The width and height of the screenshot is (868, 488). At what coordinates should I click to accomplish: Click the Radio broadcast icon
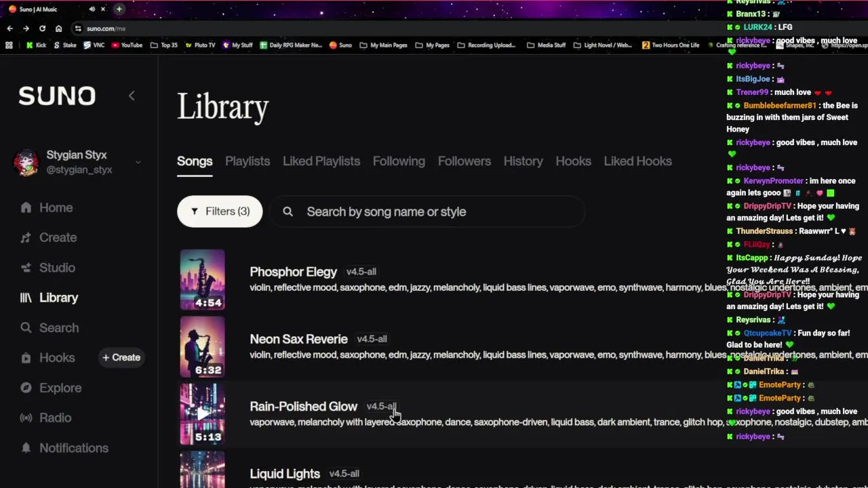pyautogui.click(x=26, y=418)
